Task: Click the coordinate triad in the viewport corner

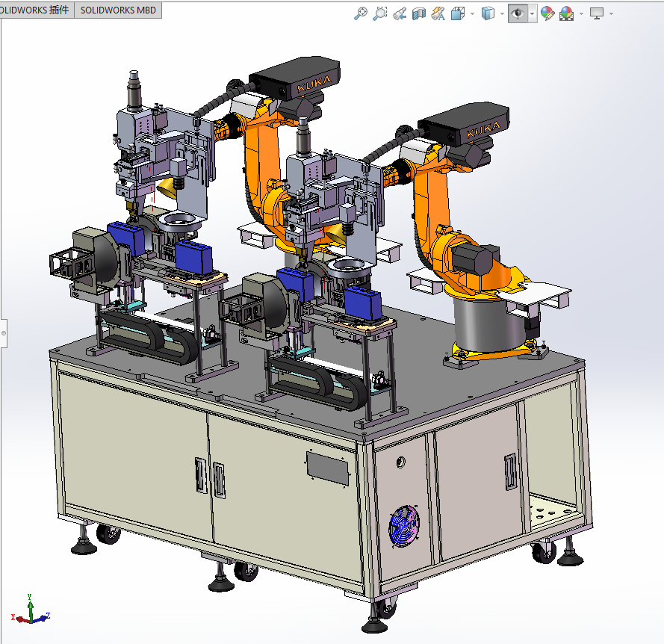Action: [x=31, y=609]
